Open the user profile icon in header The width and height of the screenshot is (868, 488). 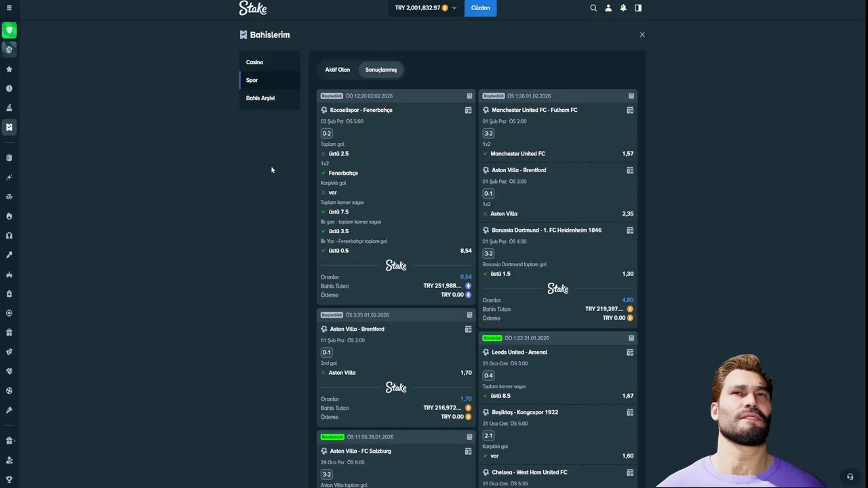pos(608,8)
